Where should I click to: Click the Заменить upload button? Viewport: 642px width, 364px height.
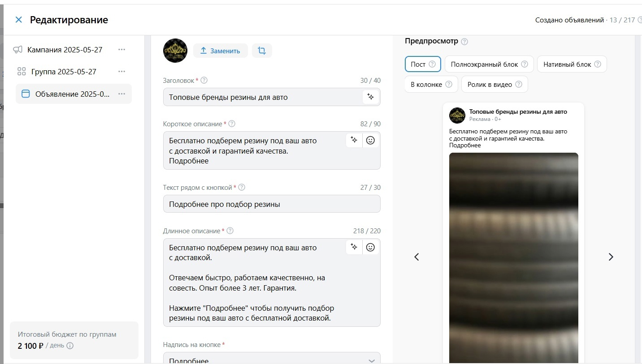(x=220, y=51)
